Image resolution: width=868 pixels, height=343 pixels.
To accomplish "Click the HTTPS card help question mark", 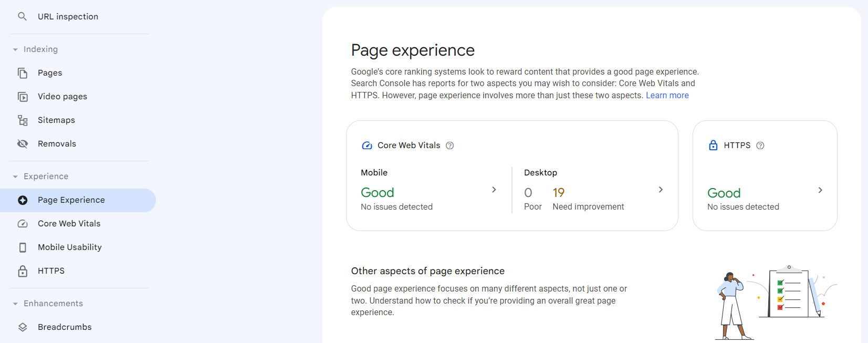I will pos(761,145).
